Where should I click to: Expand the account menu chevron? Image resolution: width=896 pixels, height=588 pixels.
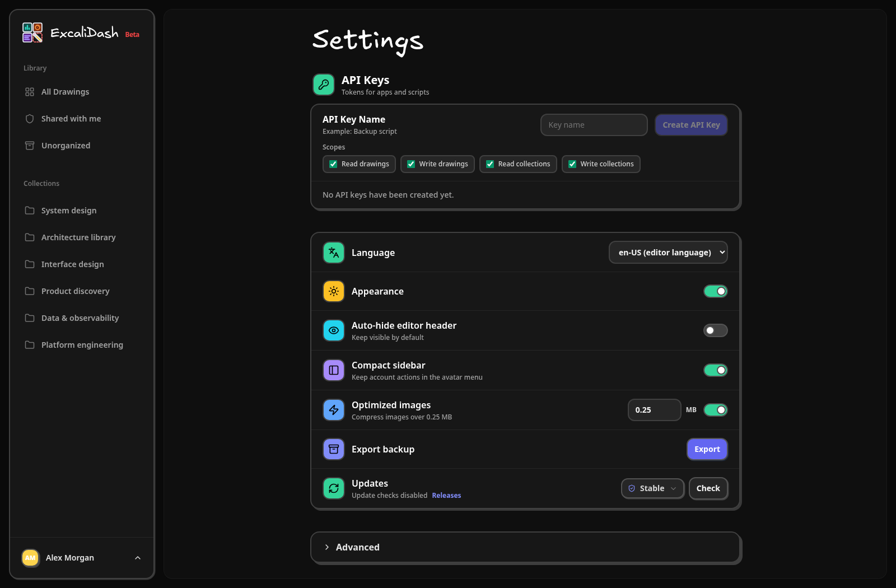click(138, 558)
